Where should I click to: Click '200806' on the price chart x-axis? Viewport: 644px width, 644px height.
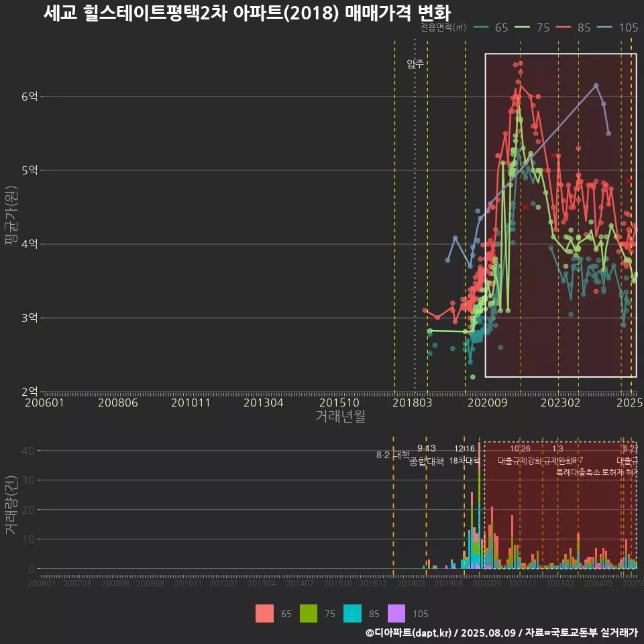118,402
